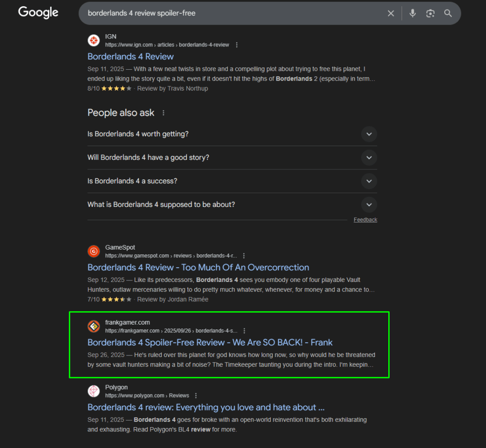The height and width of the screenshot is (448, 486).
Task: Click the Google logo
Action: pos(38,13)
